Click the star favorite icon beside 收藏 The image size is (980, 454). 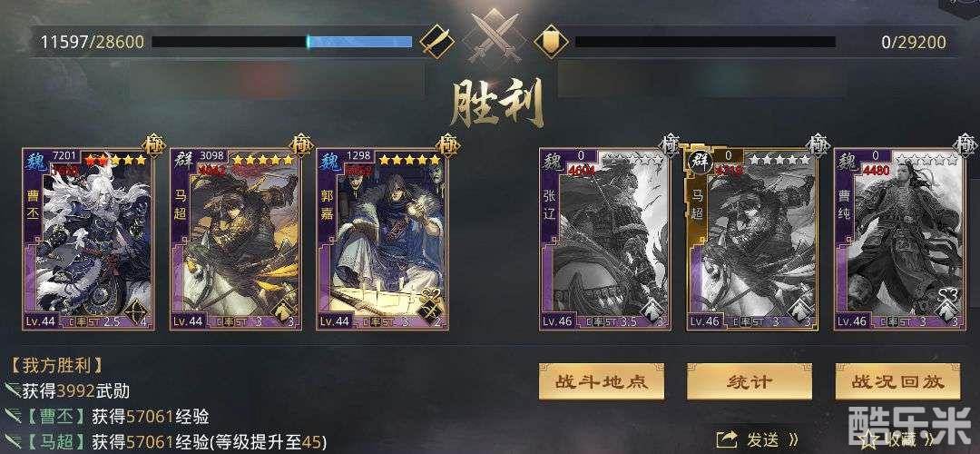(x=868, y=439)
